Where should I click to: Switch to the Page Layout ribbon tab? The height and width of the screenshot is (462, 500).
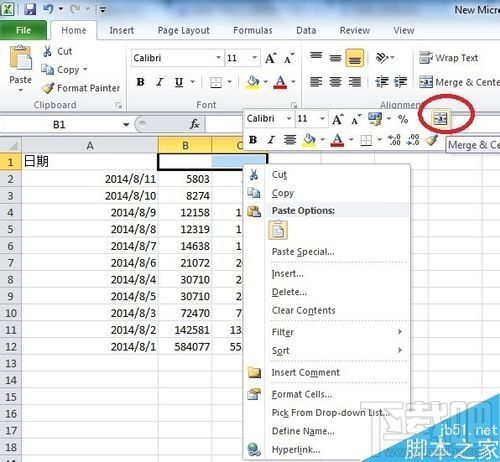tap(183, 30)
